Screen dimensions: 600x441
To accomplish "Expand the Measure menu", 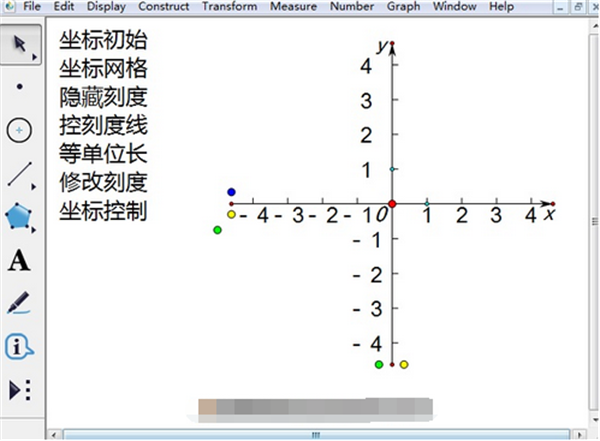I will [x=293, y=7].
